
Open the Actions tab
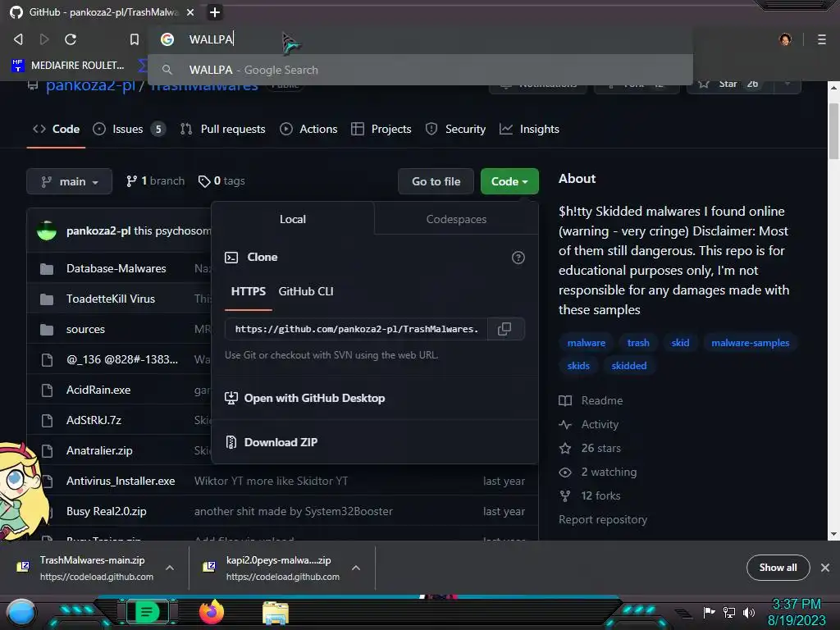coord(308,129)
